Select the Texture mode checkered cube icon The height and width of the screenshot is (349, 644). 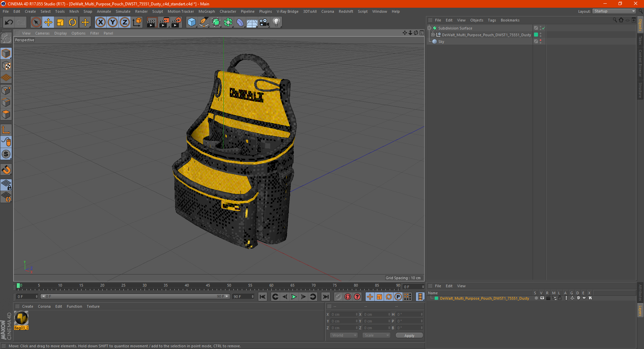pos(6,65)
